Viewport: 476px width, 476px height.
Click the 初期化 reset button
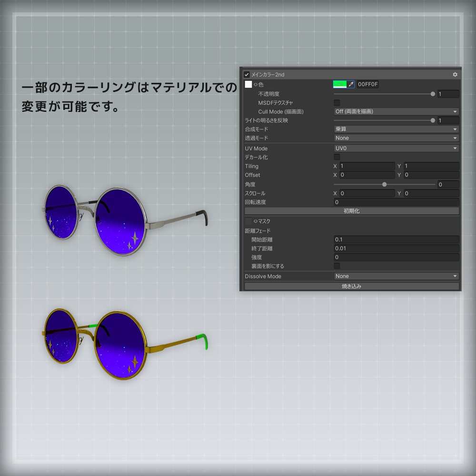pos(352,211)
